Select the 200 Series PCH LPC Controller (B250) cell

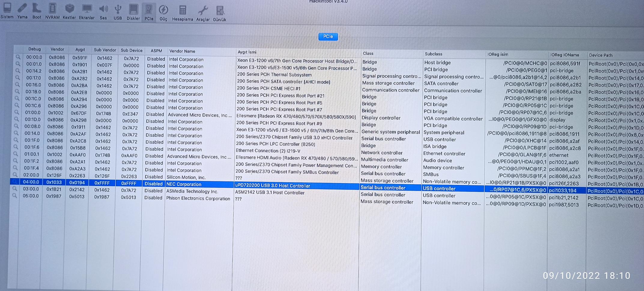click(x=276, y=144)
